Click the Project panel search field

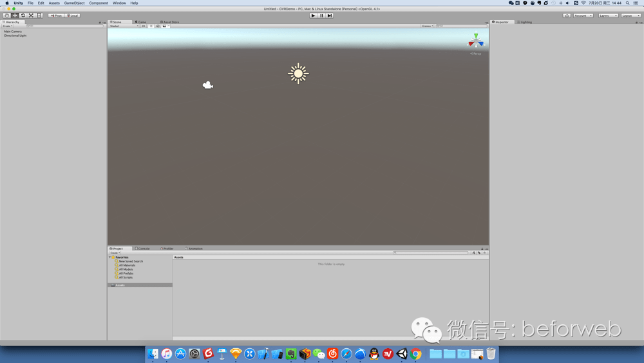[430, 253]
